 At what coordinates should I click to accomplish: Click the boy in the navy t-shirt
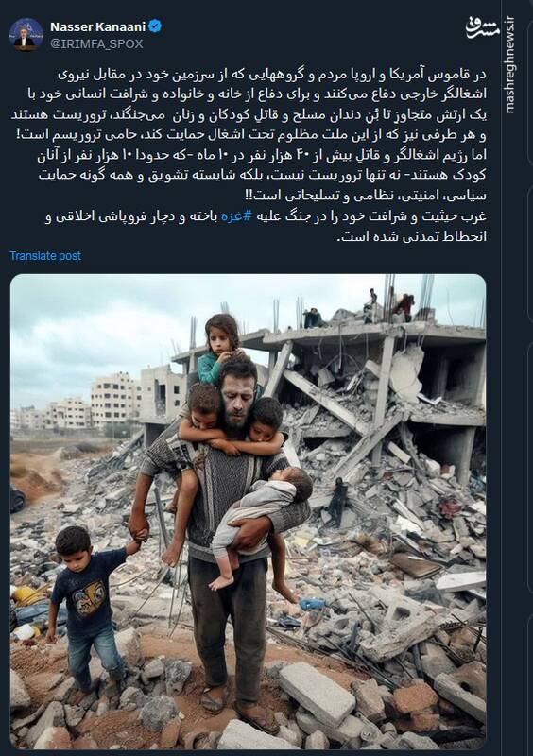(x=86, y=608)
